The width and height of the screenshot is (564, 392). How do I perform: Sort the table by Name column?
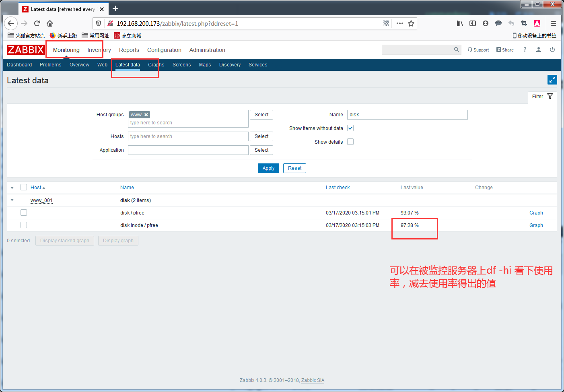127,188
